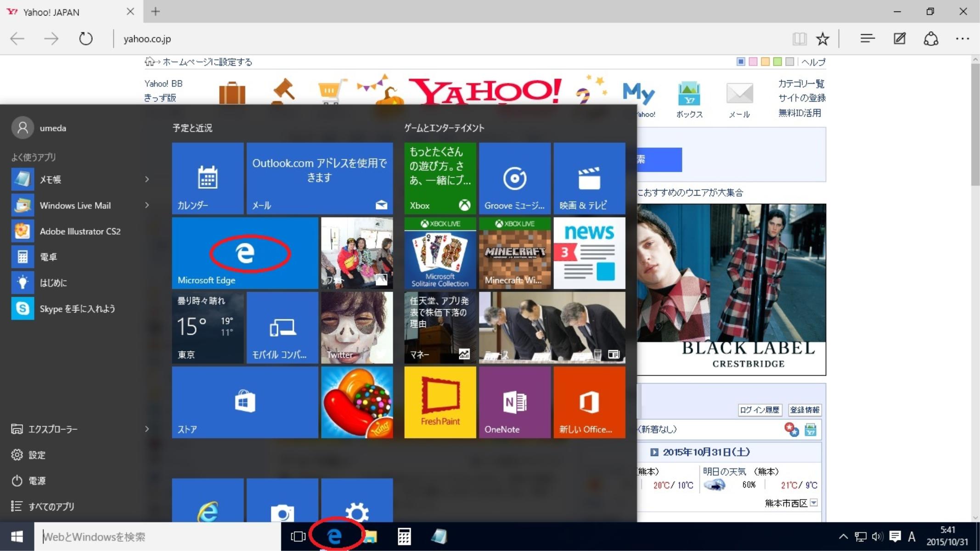Expand the メモ帳 jump list arrow
980x551 pixels.
click(x=147, y=179)
